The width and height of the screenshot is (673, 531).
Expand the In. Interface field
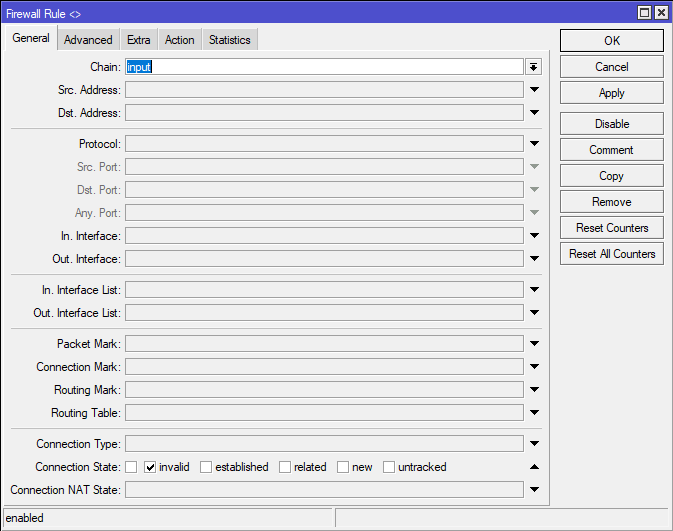pyautogui.click(x=534, y=235)
